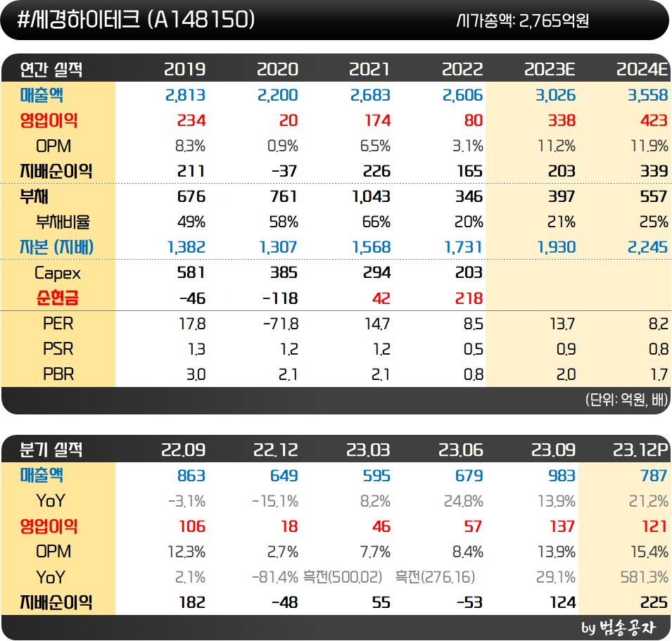Select the 2022 equity value 1,731
672x641 pixels.
463,247
